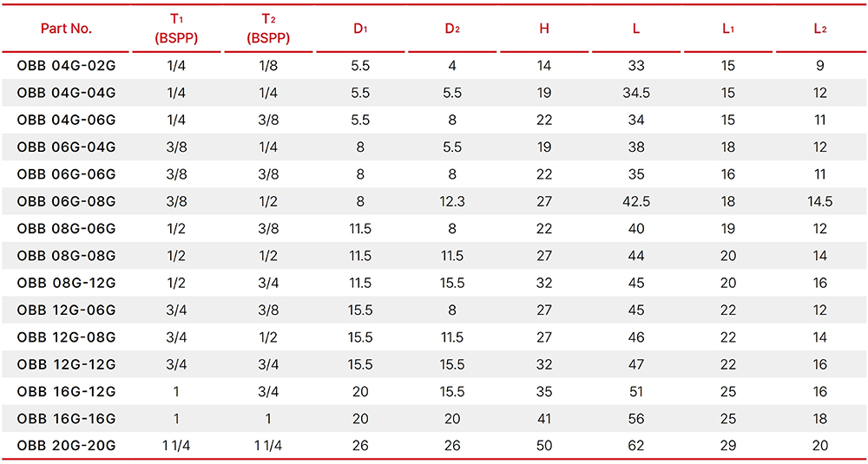Select the 34.5 length value
This screenshot has width=868, height=464.
click(636, 93)
